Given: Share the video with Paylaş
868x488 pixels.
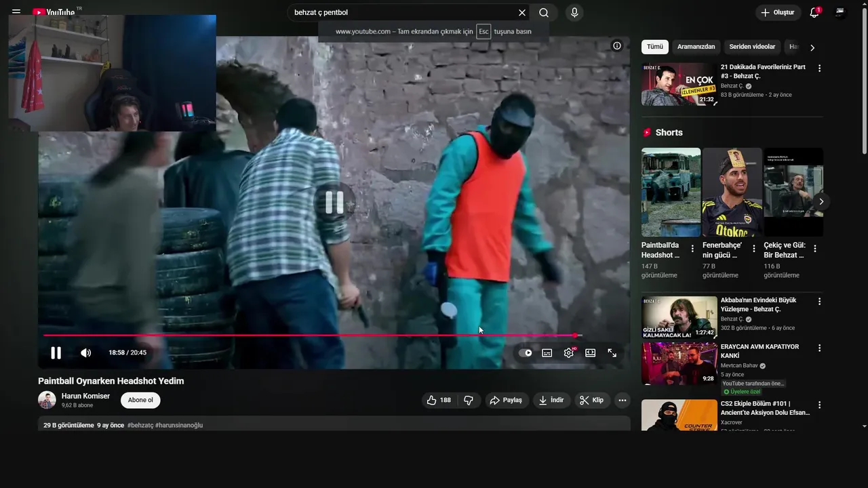Looking at the screenshot, I should 507,400.
